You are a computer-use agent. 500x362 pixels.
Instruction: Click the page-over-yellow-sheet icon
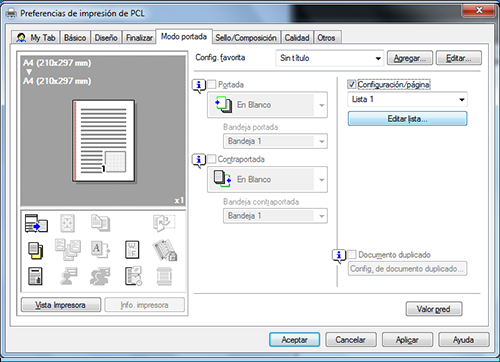pos(35,250)
